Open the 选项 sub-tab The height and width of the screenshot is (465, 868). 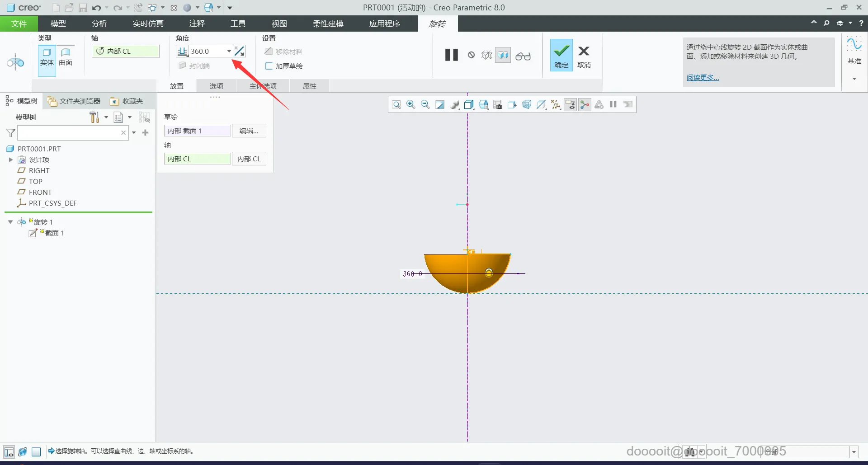point(217,86)
